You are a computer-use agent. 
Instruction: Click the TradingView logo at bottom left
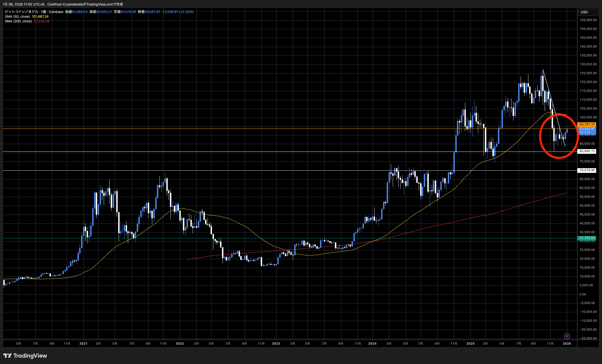(25, 356)
